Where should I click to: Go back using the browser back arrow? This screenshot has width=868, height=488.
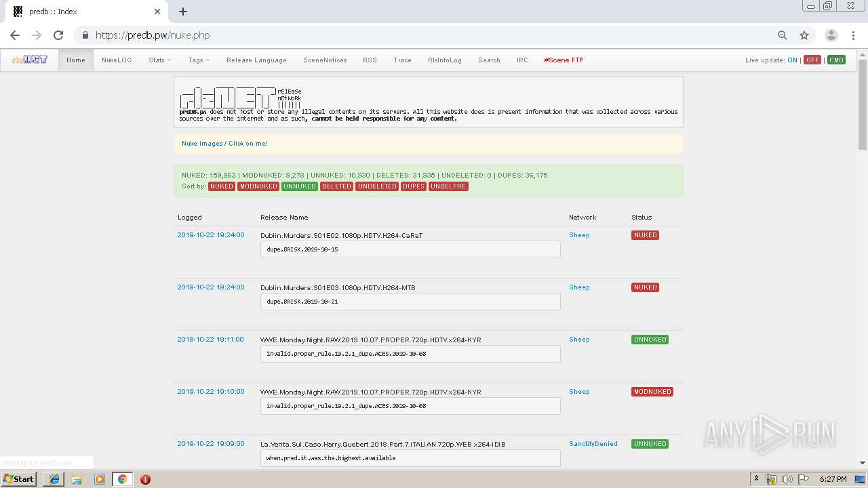15,35
